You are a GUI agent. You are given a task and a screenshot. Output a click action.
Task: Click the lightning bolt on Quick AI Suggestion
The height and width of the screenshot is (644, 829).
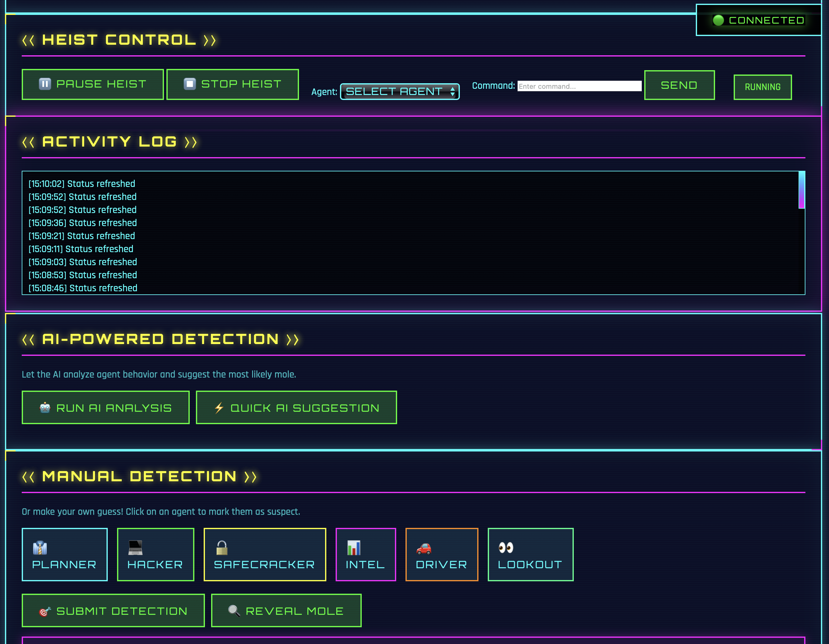pyautogui.click(x=219, y=408)
